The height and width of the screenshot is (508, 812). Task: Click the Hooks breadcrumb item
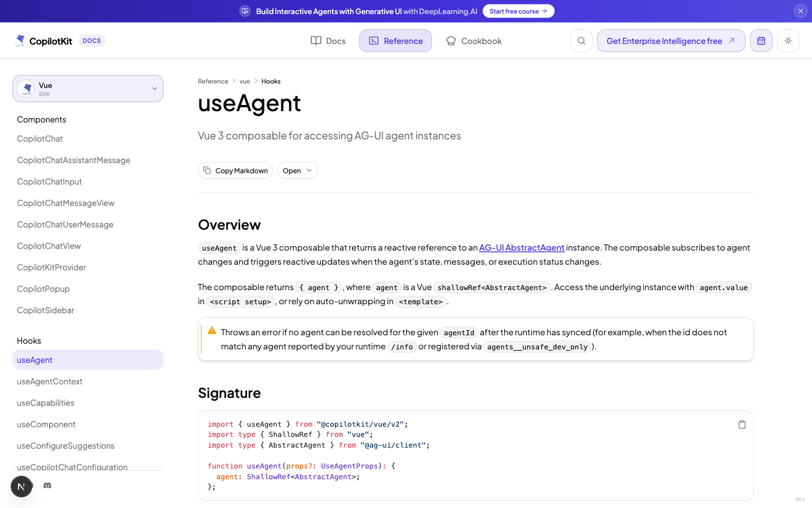[271, 81]
